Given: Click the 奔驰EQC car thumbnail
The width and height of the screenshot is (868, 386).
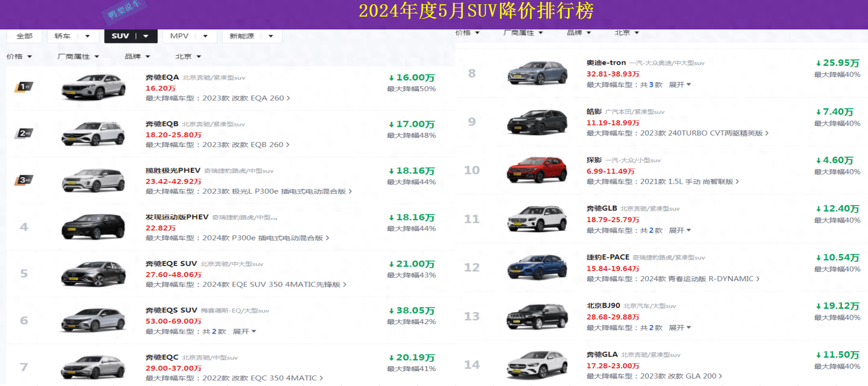Looking at the screenshot, I should click(x=93, y=367).
